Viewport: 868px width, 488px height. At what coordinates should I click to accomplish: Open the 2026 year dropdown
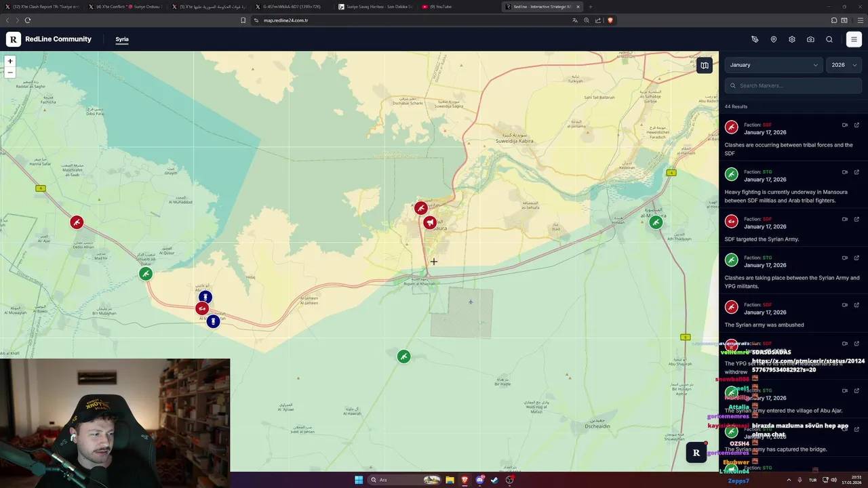(844, 65)
